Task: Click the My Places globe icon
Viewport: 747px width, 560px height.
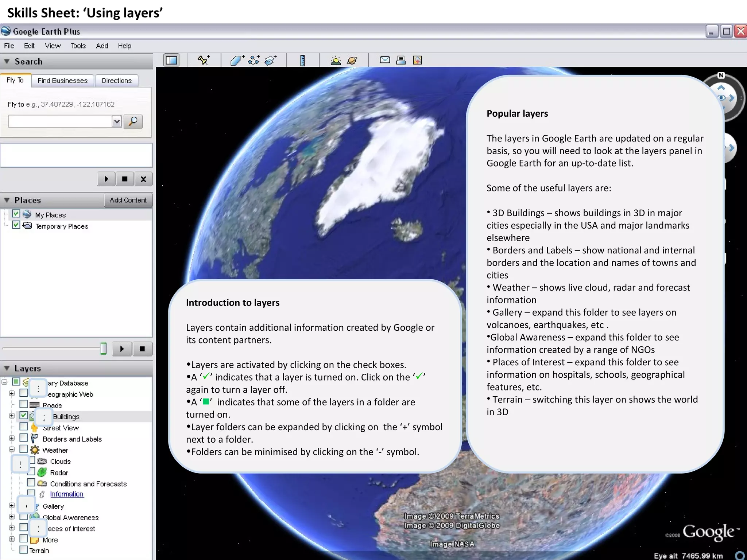Action: pyautogui.click(x=27, y=214)
